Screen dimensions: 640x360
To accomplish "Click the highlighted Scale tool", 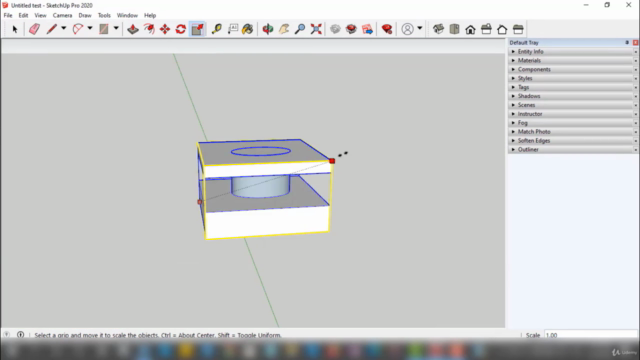I will pos(197,29).
